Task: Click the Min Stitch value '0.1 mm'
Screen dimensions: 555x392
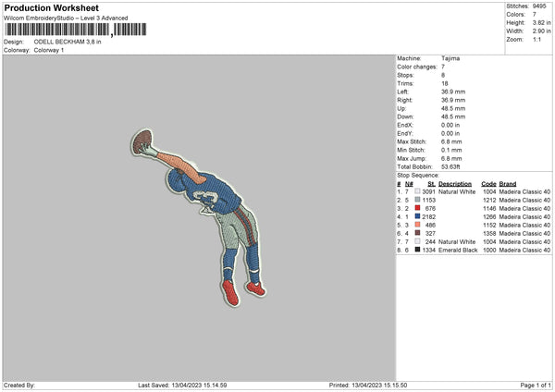Action: (451, 150)
